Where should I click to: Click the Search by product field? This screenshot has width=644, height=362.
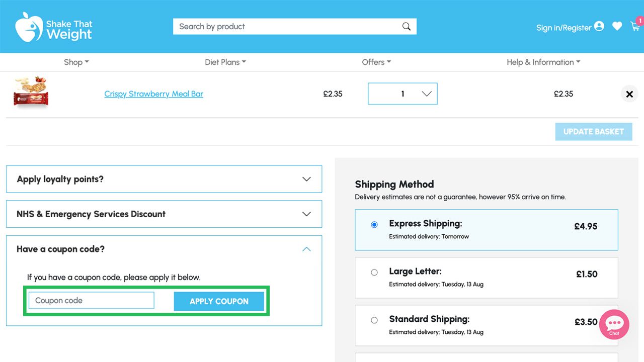click(295, 27)
